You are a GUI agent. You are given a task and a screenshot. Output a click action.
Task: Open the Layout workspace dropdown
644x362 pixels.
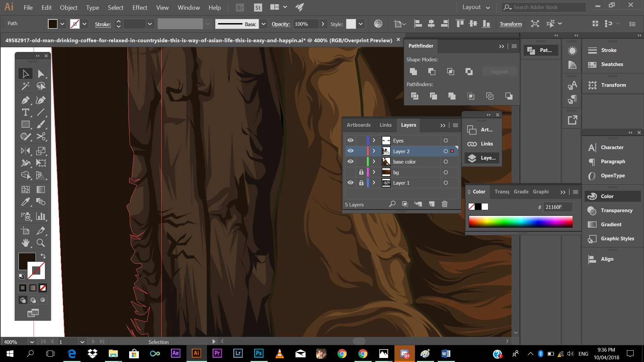click(x=476, y=7)
